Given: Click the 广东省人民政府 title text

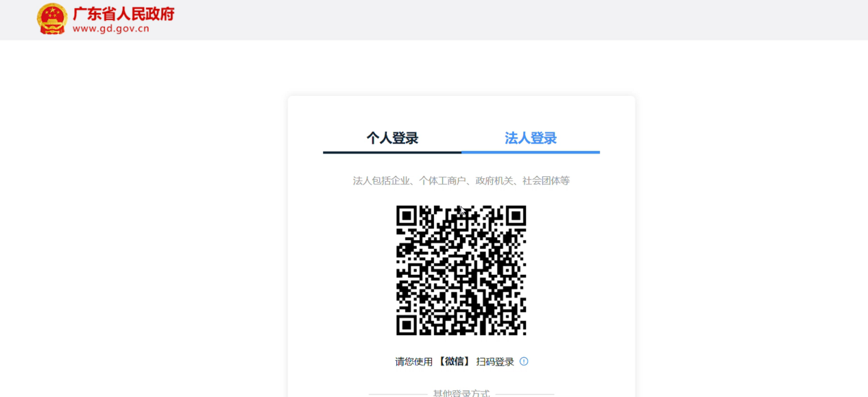Looking at the screenshot, I should pos(123,14).
